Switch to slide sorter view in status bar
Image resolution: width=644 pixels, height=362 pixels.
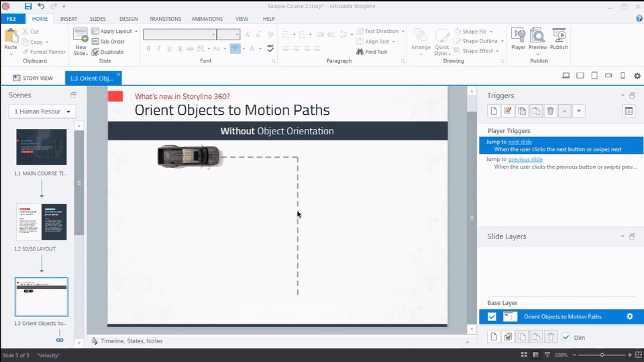pyautogui.click(x=524, y=355)
